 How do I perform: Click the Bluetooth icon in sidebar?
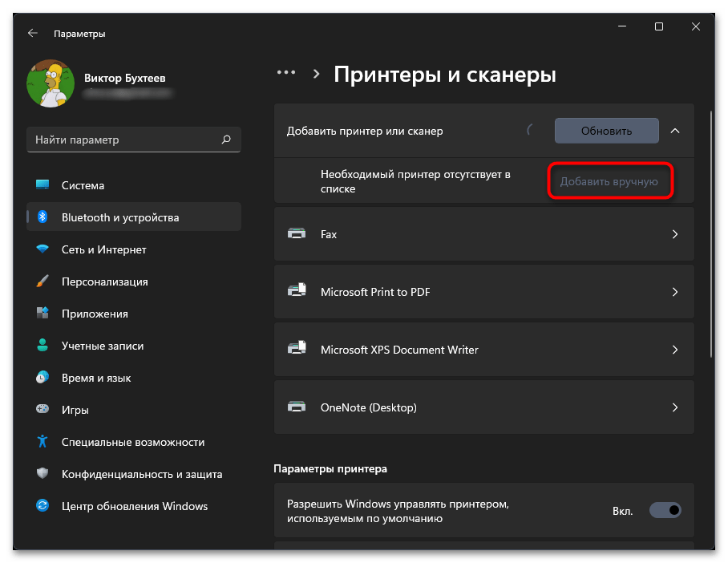point(42,217)
